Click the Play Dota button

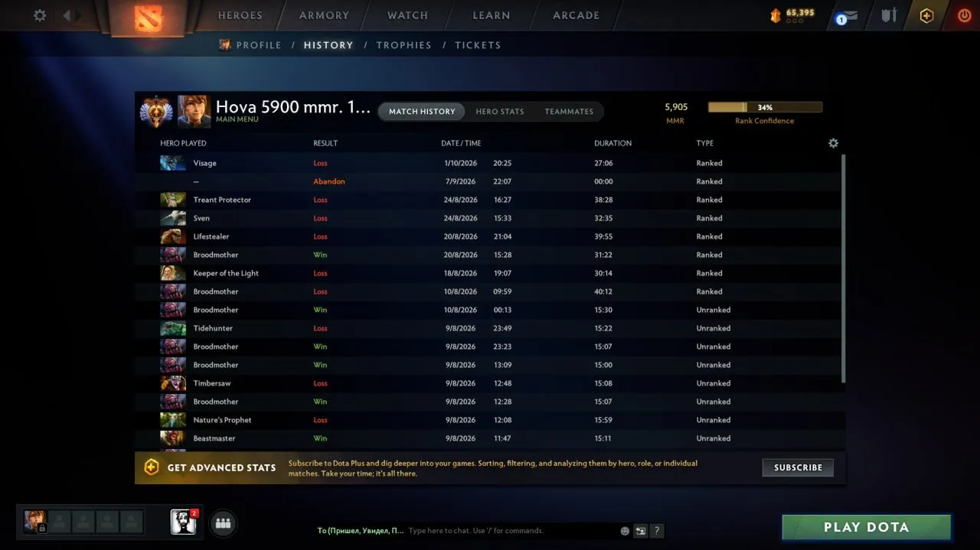867,527
